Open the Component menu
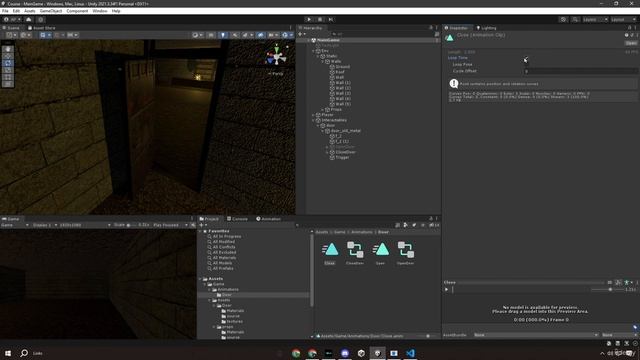The width and height of the screenshot is (640, 360). click(x=77, y=11)
